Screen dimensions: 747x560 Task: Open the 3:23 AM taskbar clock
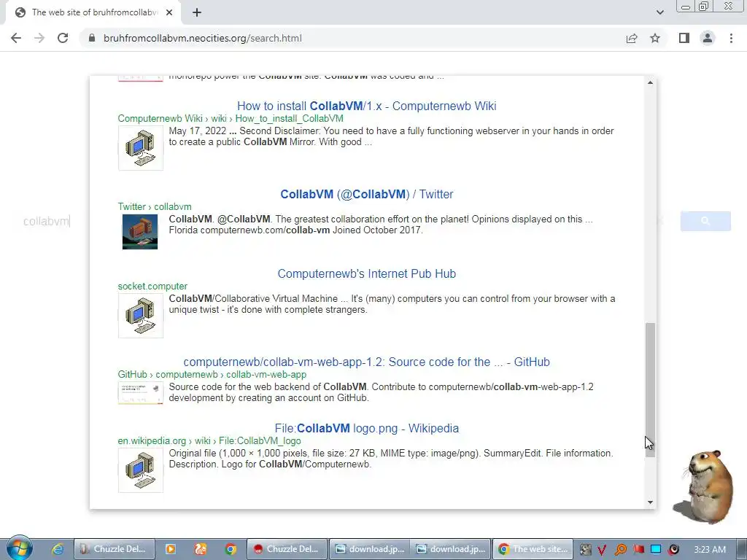710,550
